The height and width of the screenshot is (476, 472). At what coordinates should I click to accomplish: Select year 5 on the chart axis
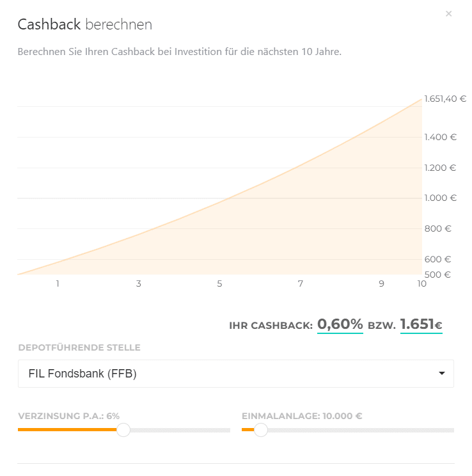219,283
